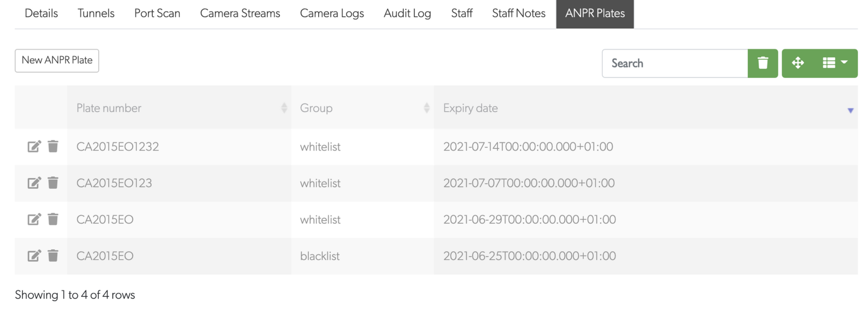This screenshot has height=309, width=868.
Task: Open the Tunnels tab
Action: click(96, 14)
